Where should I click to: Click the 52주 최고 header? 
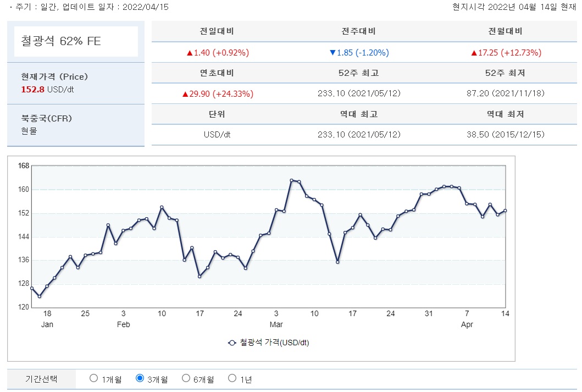(x=358, y=73)
